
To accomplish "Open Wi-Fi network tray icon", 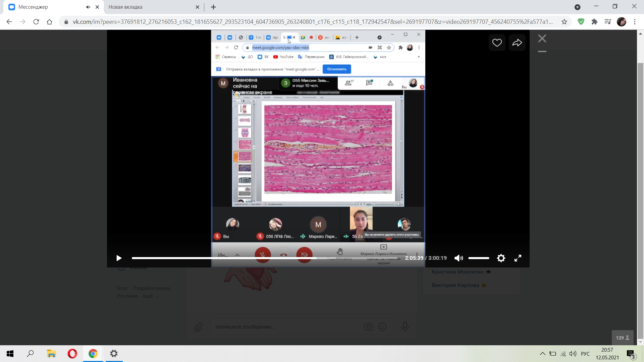I will click(563, 354).
